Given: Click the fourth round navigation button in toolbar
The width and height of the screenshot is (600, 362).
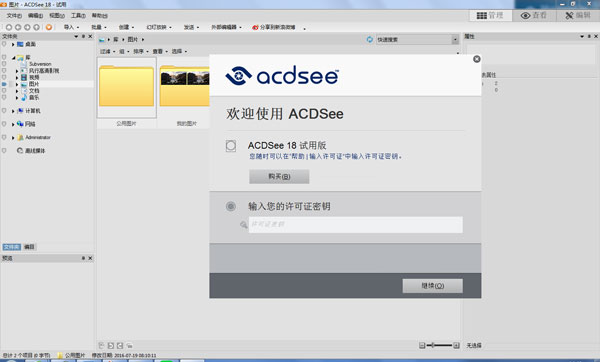Looking at the screenshot, I should (36, 27).
